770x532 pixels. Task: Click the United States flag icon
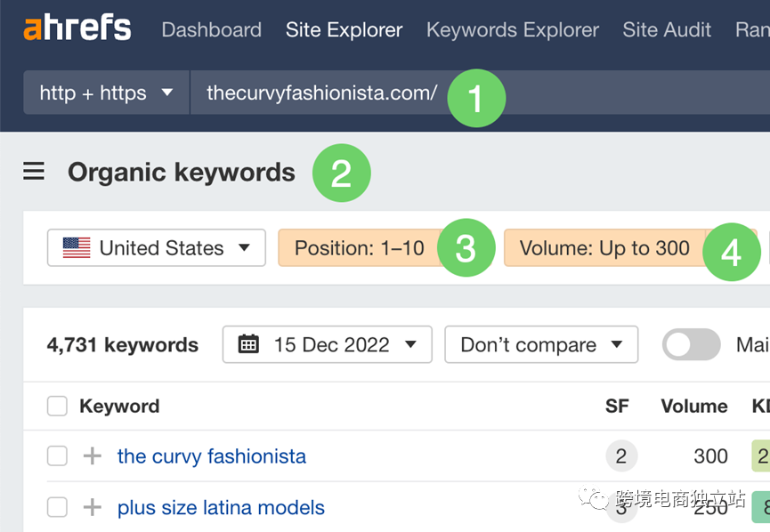[77, 248]
